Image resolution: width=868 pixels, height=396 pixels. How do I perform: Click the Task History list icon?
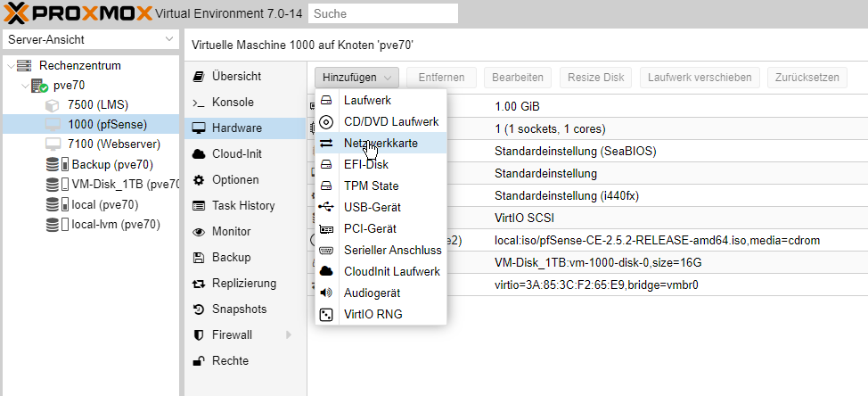198,205
